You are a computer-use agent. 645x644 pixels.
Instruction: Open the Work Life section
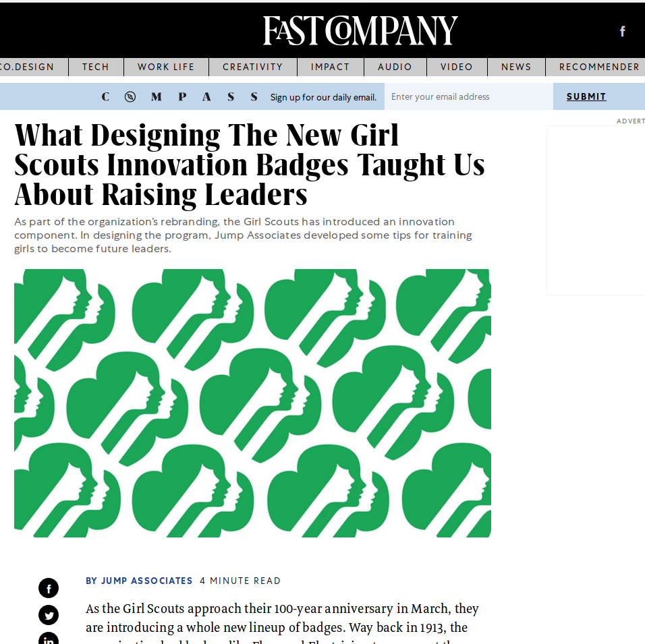(166, 67)
